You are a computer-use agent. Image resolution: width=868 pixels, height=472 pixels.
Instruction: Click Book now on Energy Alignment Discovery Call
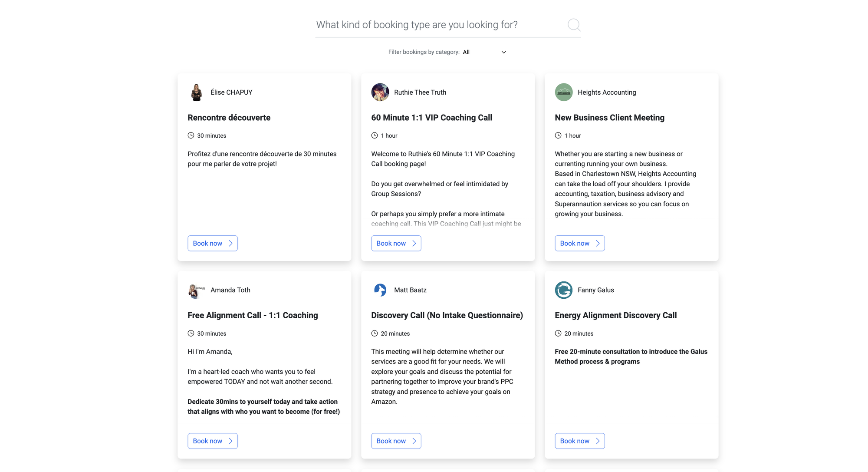coord(580,441)
